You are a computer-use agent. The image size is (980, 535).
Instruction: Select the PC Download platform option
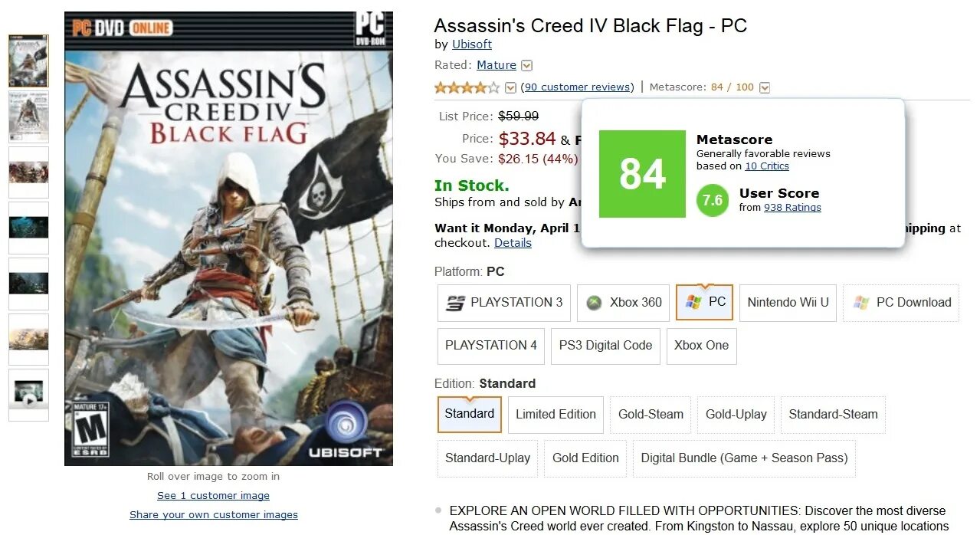click(x=903, y=302)
